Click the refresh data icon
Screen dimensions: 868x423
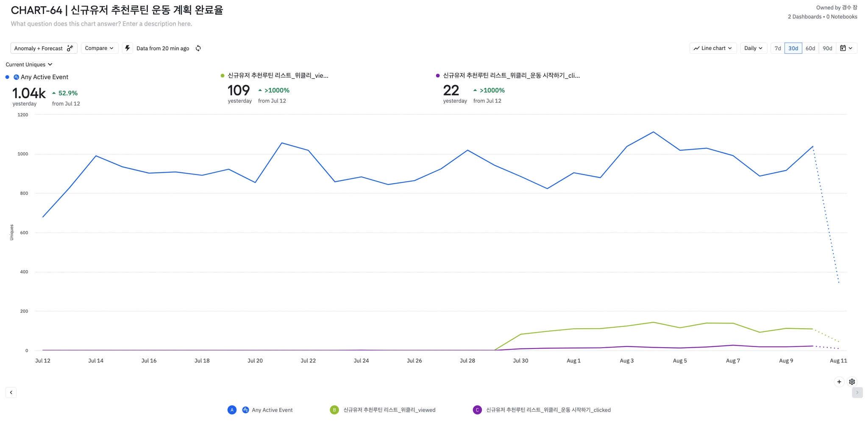(198, 48)
